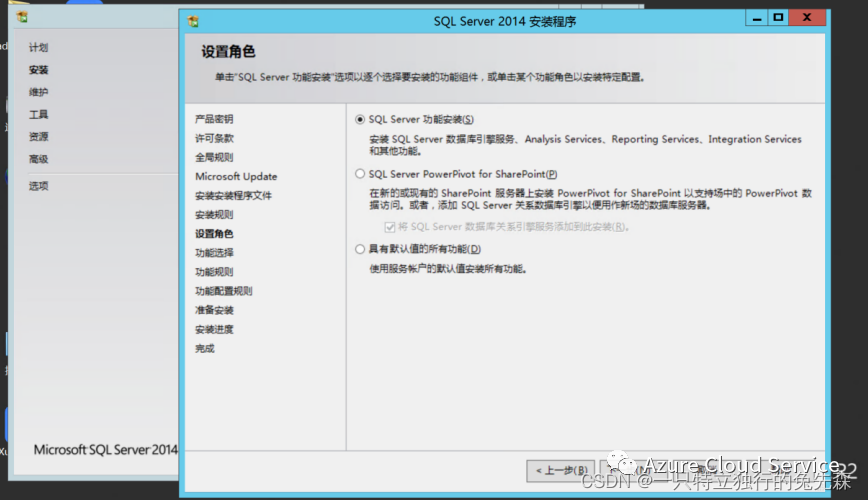Click the 上一步(B) back button
This screenshot has height=500, width=868.
[561, 471]
